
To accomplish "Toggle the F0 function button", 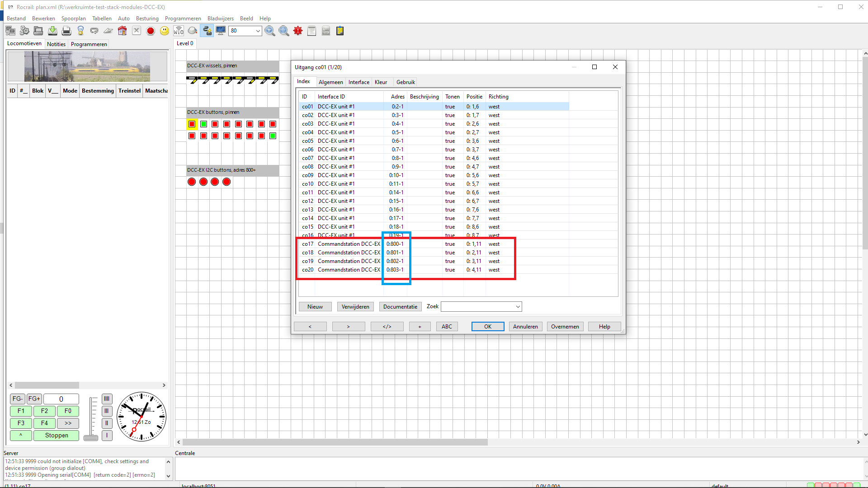I will (68, 411).
